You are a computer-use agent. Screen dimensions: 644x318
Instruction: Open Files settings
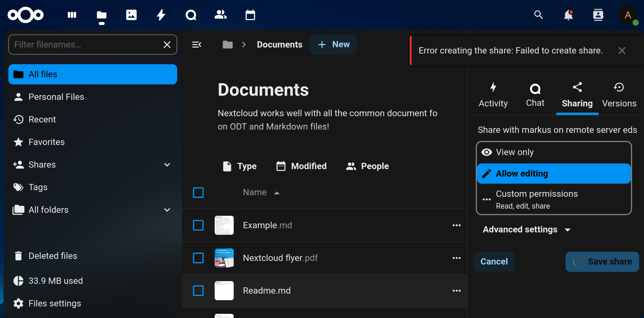click(93, 303)
